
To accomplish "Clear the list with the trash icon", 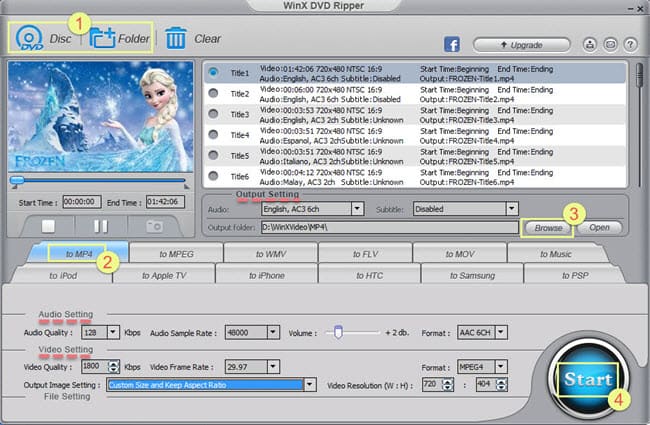I will tap(176, 38).
